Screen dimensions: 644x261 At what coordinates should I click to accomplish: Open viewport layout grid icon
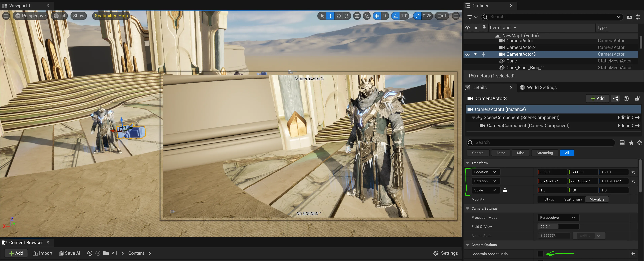click(x=456, y=16)
